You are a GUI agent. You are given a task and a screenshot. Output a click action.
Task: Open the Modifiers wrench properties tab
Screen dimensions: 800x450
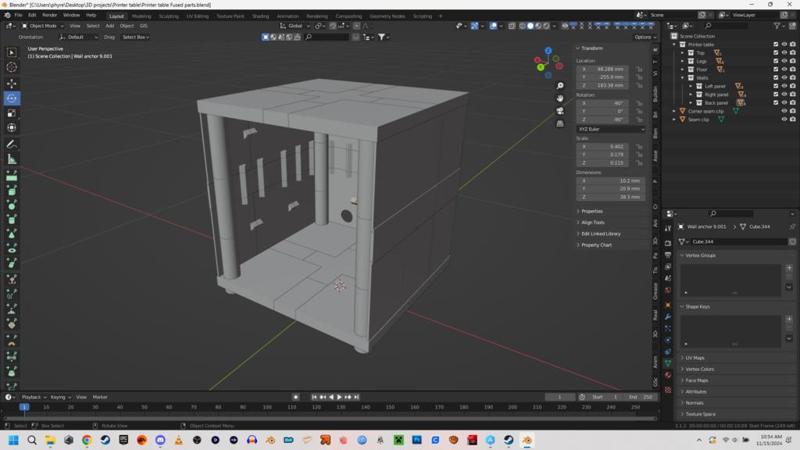[x=668, y=316]
